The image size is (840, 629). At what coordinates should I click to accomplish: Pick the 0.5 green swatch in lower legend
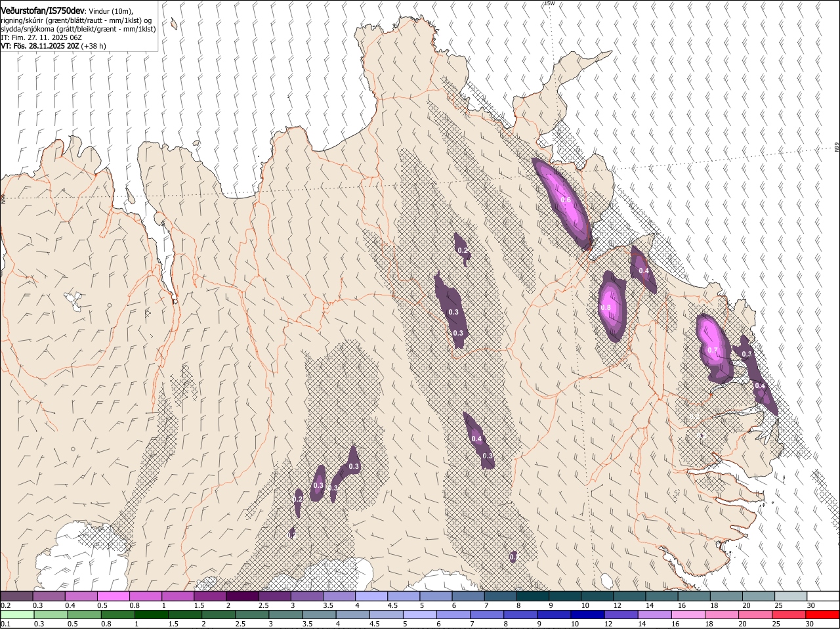pos(84,615)
